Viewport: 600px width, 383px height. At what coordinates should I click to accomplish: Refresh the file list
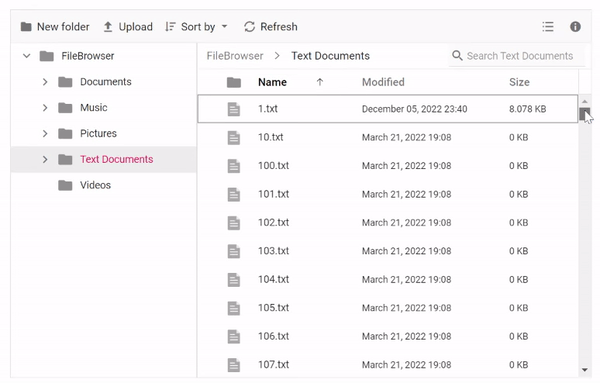click(271, 27)
